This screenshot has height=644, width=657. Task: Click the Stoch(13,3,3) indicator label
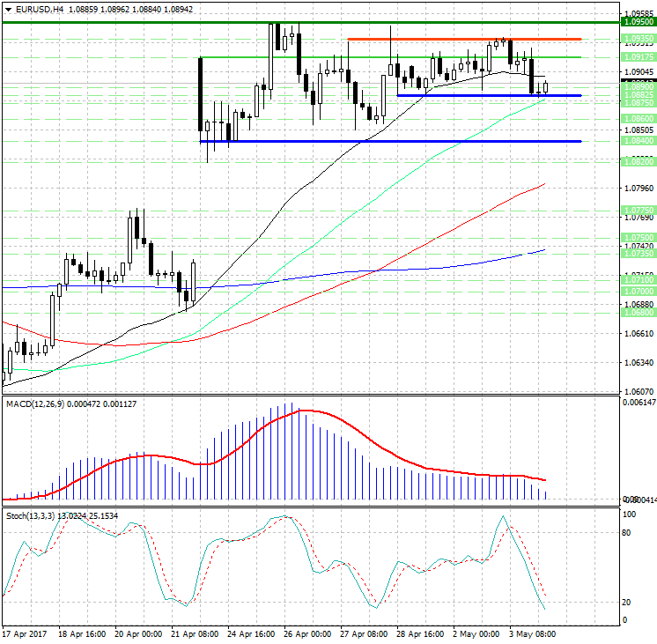32,514
